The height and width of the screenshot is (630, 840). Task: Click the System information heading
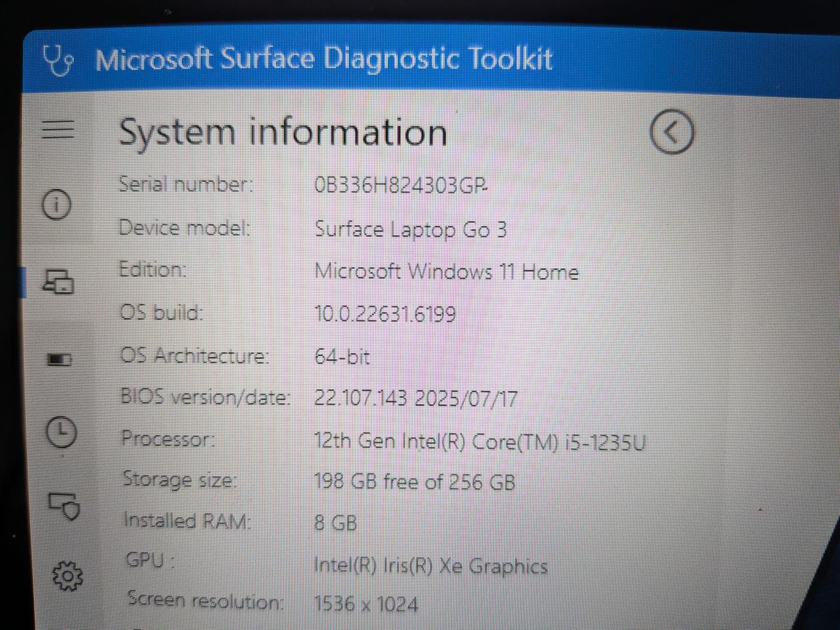(283, 132)
